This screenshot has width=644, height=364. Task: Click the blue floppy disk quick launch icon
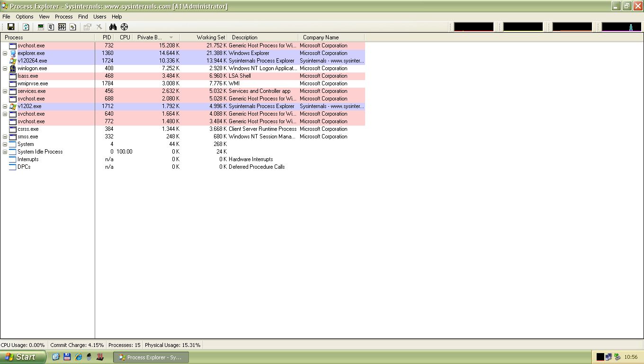pos(67,357)
